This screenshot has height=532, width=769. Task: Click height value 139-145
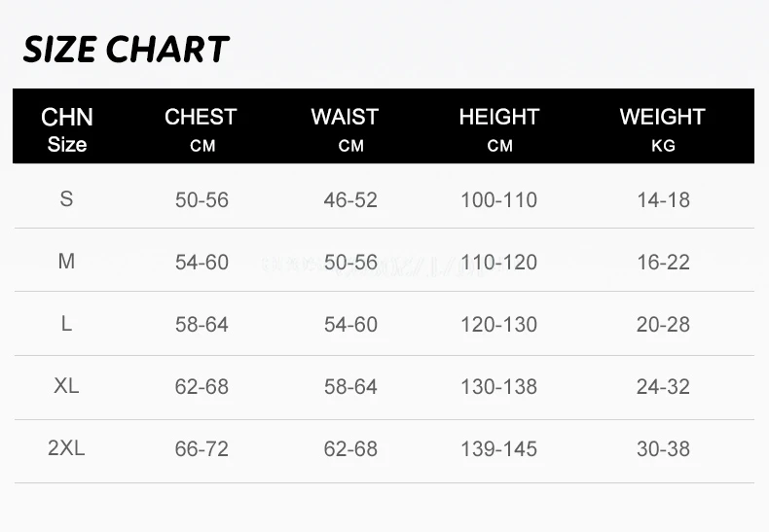(x=498, y=448)
